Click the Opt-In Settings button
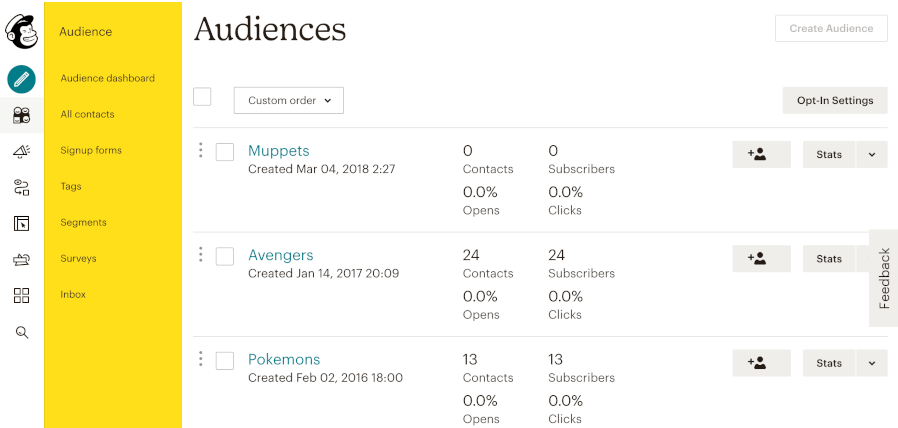This screenshot has height=428, width=898. click(x=834, y=100)
